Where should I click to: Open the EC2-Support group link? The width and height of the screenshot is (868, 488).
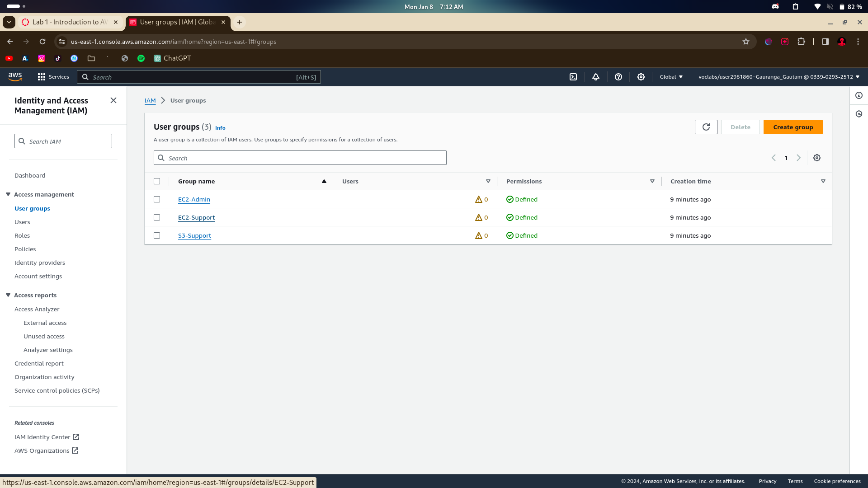click(196, 217)
